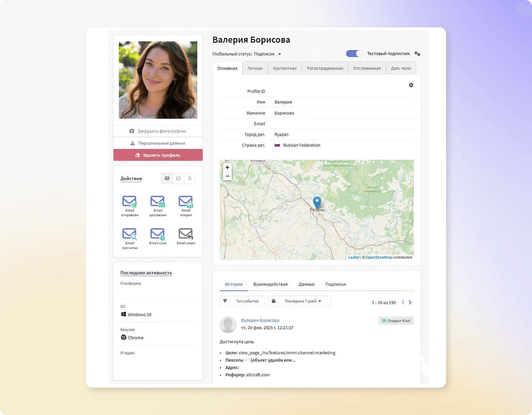Follow the OpenStreetMap link
The height and width of the screenshot is (415, 532).
tap(379, 258)
